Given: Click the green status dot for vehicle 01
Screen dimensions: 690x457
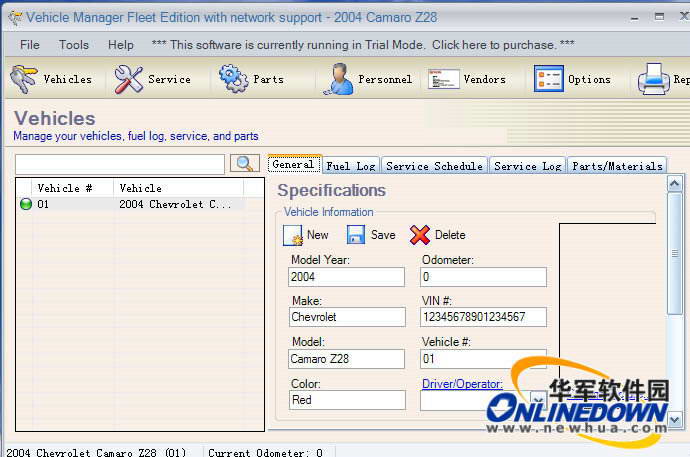Looking at the screenshot, I should [x=26, y=204].
